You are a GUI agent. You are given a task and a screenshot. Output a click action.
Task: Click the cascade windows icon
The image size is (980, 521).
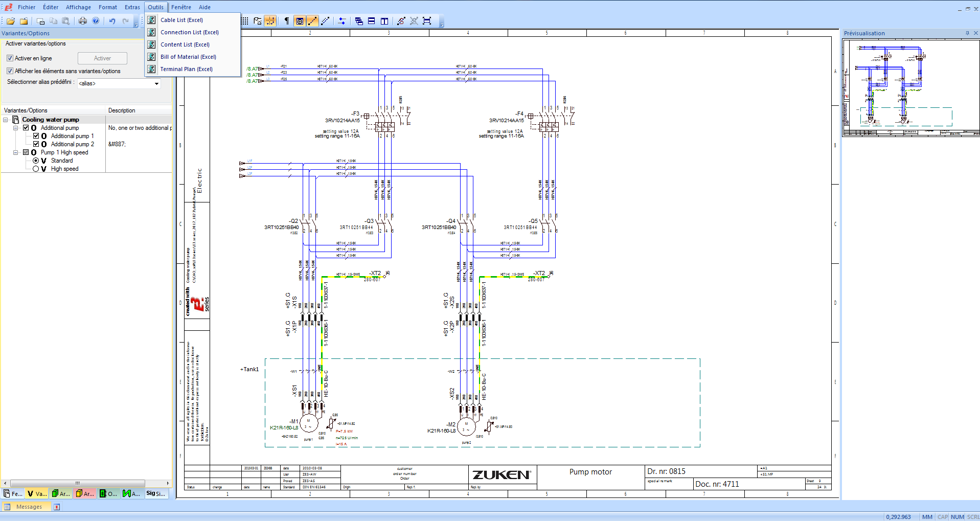359,21
